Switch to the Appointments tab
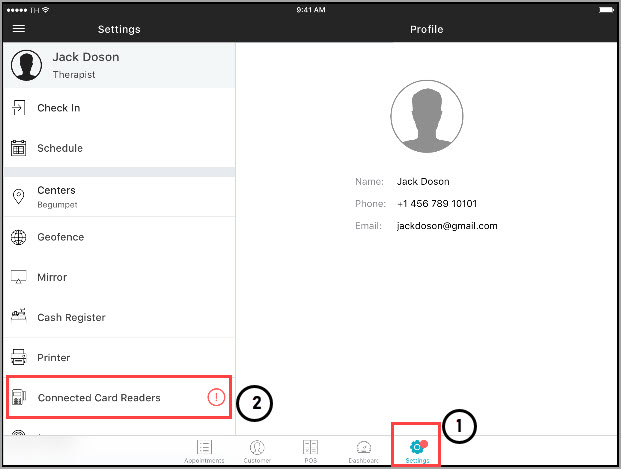This screenshot has height=469, width=621. click(204, 452)
